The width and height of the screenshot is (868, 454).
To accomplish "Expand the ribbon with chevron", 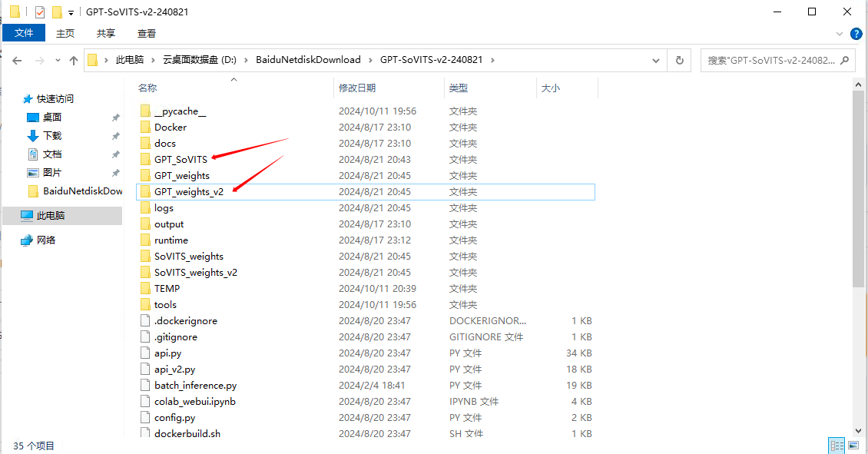I will click(840, 34).
